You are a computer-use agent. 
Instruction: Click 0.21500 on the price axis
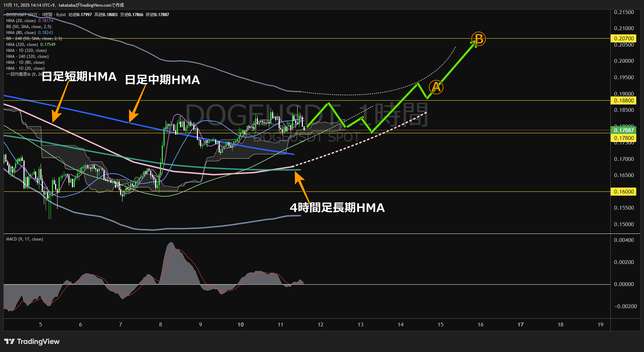(x=624, y=12)
